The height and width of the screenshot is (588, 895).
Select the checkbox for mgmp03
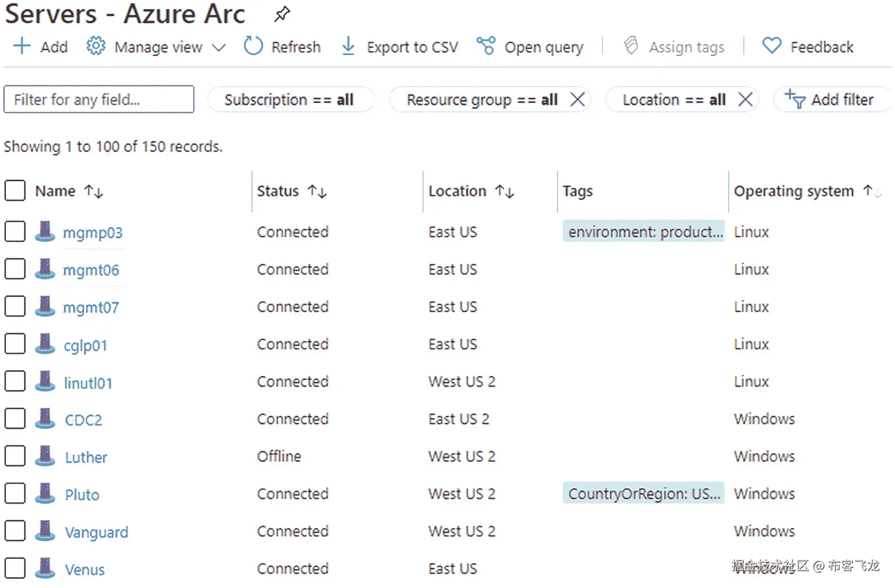(15, 231)
